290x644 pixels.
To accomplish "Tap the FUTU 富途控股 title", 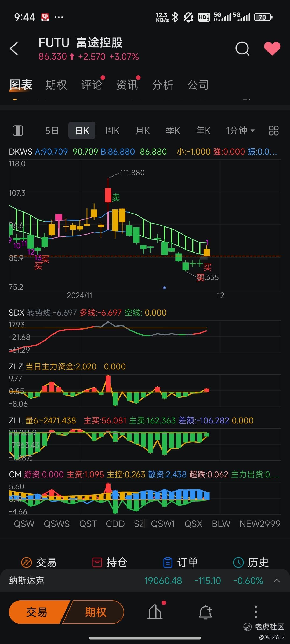I will coord(81,42).
